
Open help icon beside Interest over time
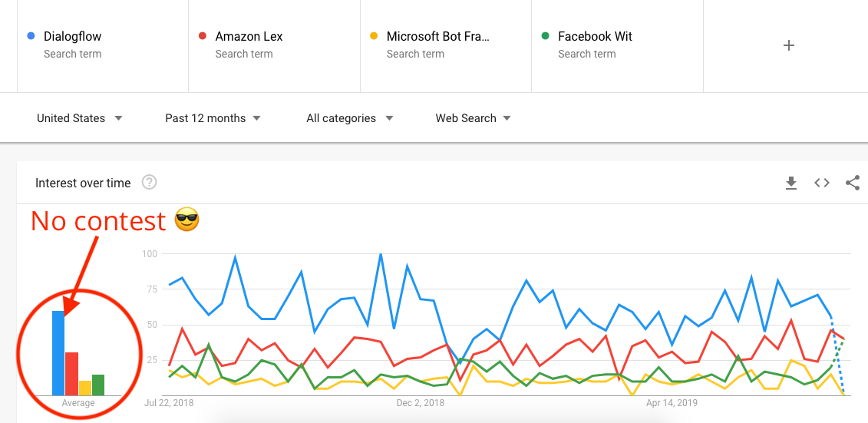(149, 182)
